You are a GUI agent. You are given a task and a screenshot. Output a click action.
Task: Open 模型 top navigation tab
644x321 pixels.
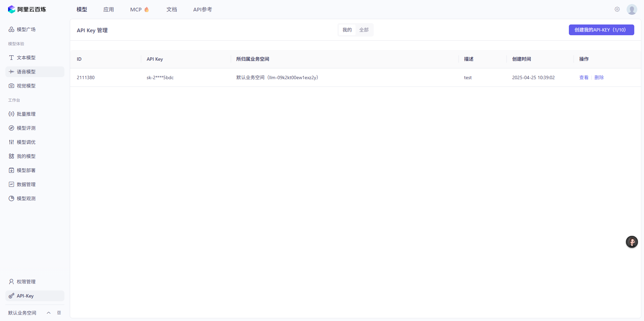(82, 9)
